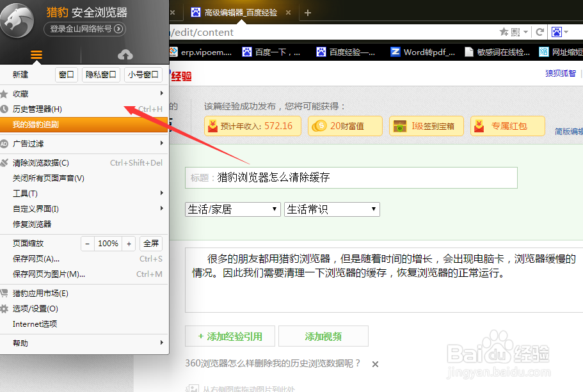Screen dimensions: 583x392
Task: Expand the 自定义界面(I) submenu
Action: 84,208
